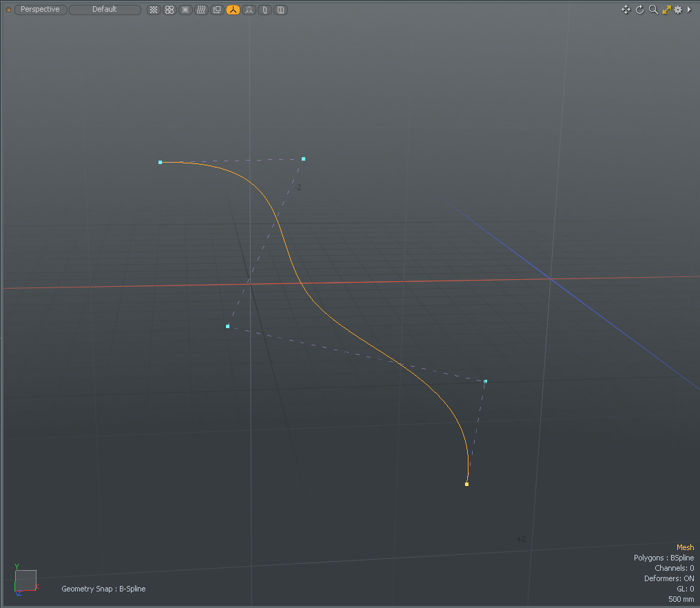Viewport: 700px width, 608px height.
Task: Click the yellow maximize viewport arrows
Action: (x=666, y=10)
